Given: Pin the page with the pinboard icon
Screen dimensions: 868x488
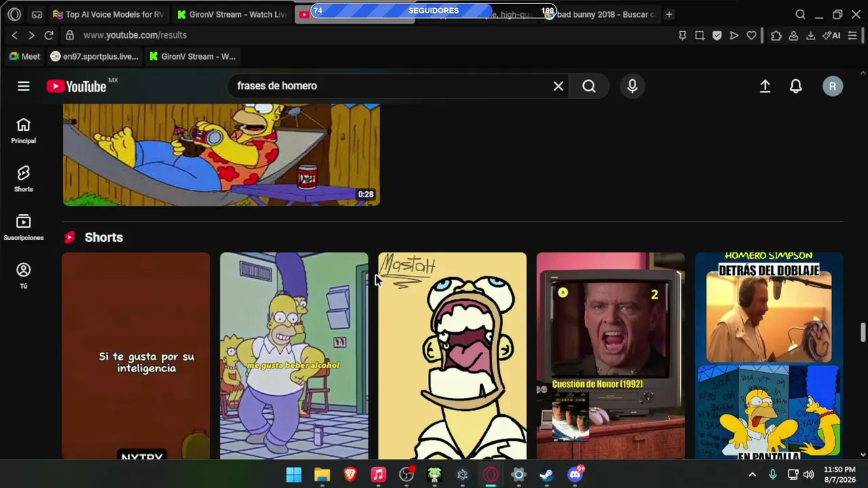Looking at the screenshot, I should 682,35.
